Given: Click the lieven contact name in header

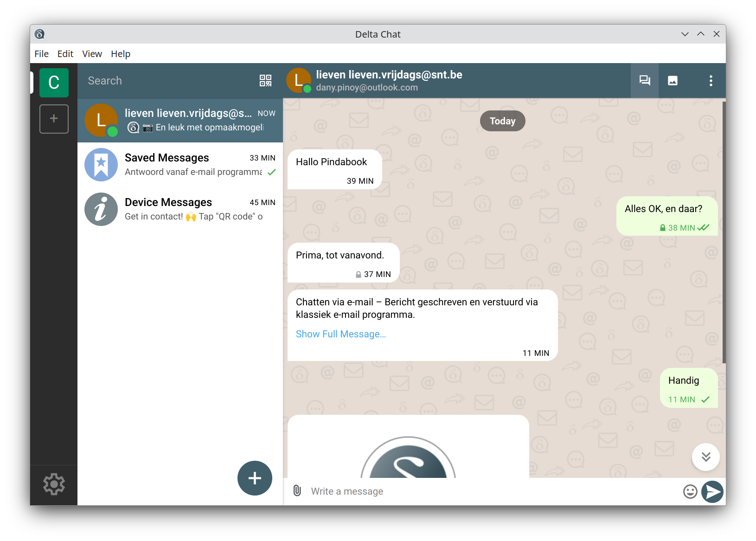Looking at the screenshot, I should [x=389, y=75].
